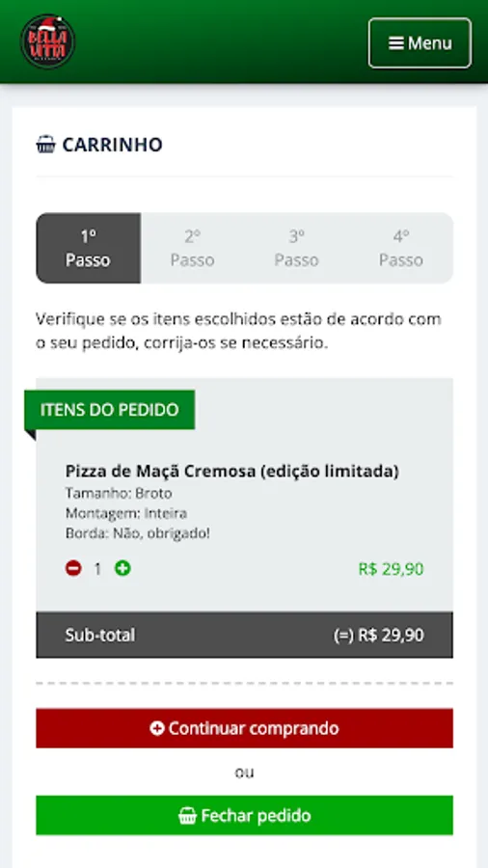Go to the 2º Passo step
Viewport: 488px width, 868px height.
click(193, 248)
